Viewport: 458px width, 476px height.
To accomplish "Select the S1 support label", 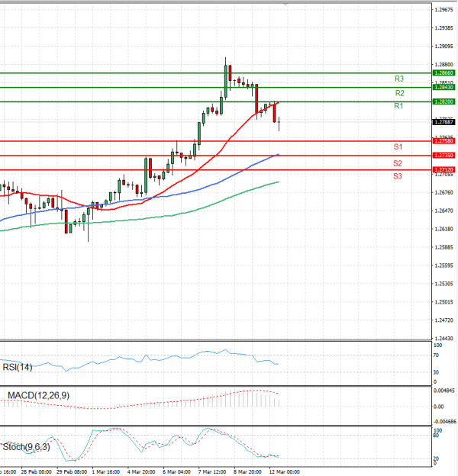I will (x=398, y=146).
